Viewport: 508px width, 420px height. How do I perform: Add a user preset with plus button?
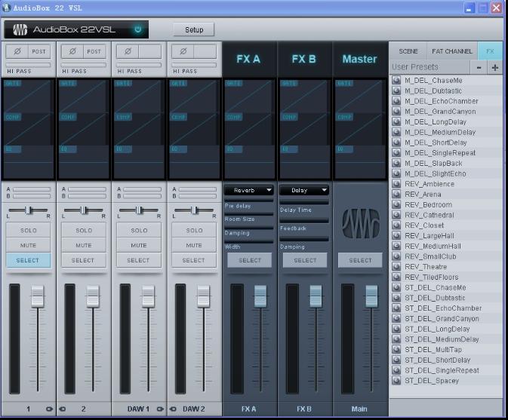(494, 67)
